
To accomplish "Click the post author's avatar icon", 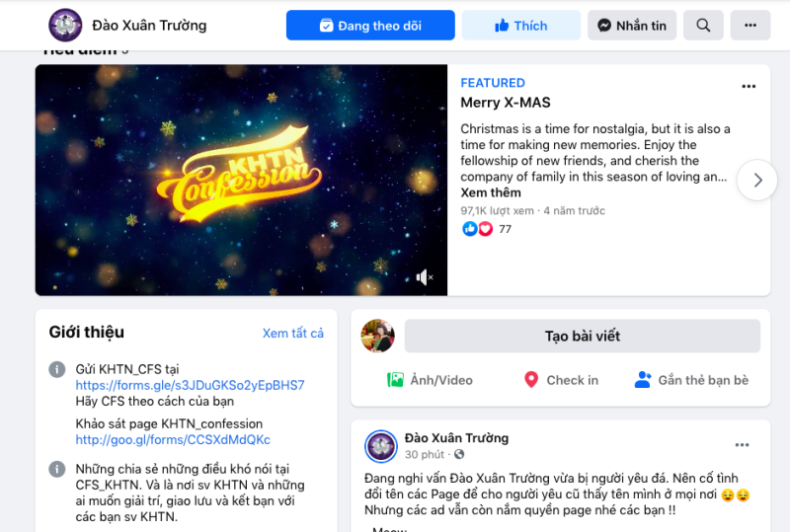I will click(381, 446).
